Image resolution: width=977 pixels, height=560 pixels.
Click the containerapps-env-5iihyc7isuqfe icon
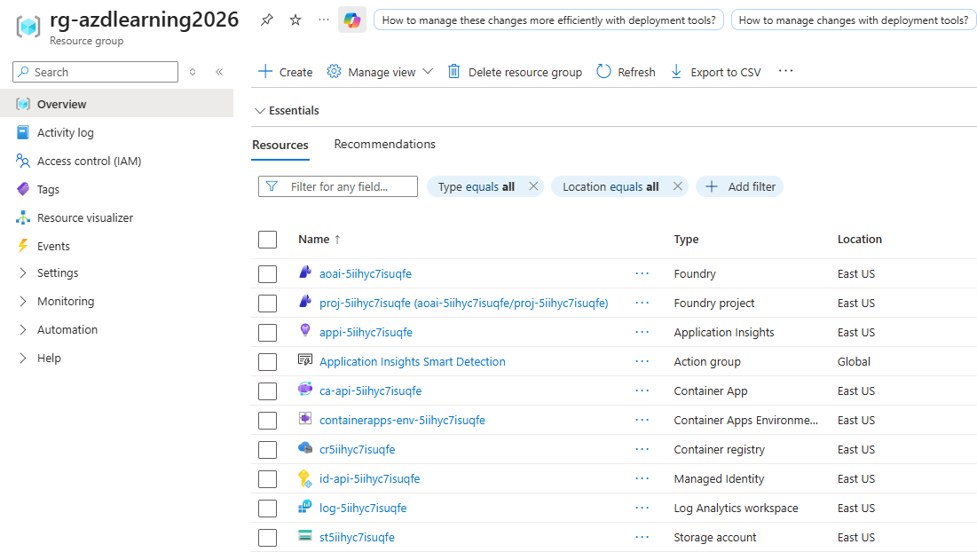tap(304, 419)
